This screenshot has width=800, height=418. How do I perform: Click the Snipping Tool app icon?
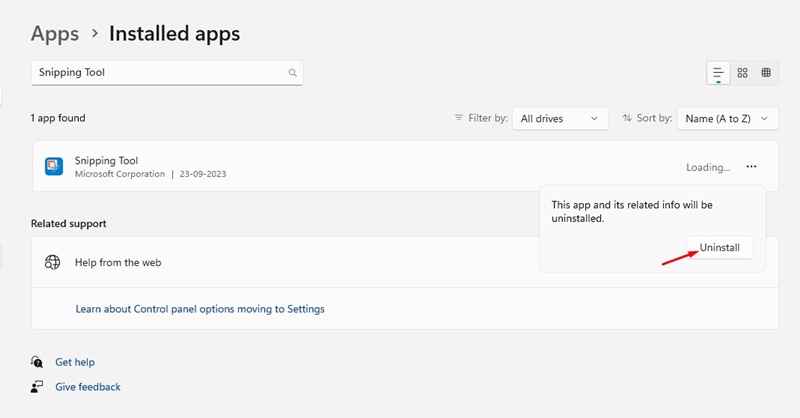(x=54, y=166)
